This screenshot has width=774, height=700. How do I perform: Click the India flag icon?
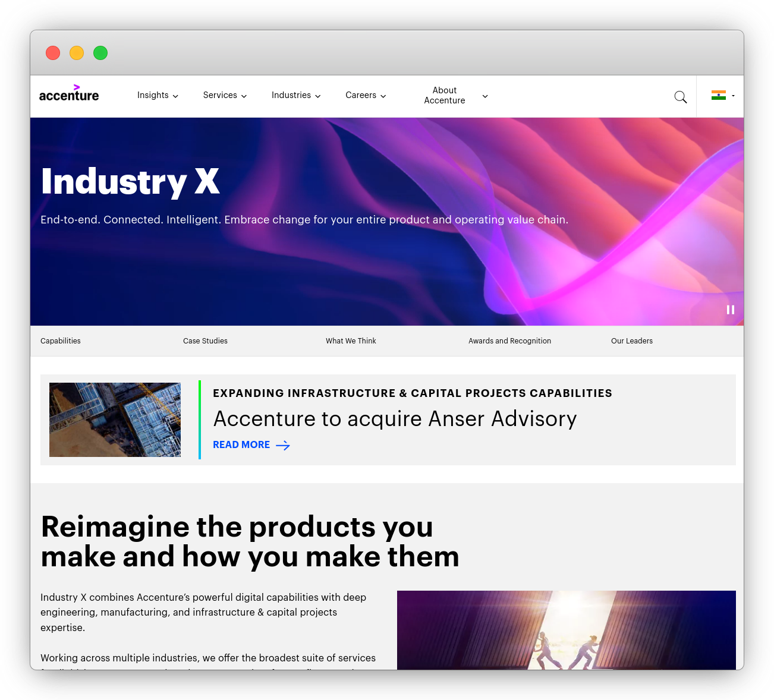click(718, 95)
